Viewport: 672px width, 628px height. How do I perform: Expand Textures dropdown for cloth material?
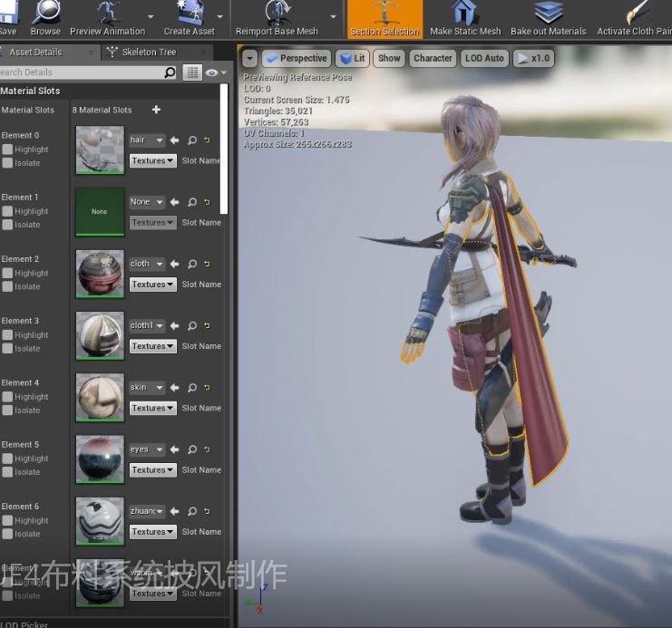(x=152, y=285)
